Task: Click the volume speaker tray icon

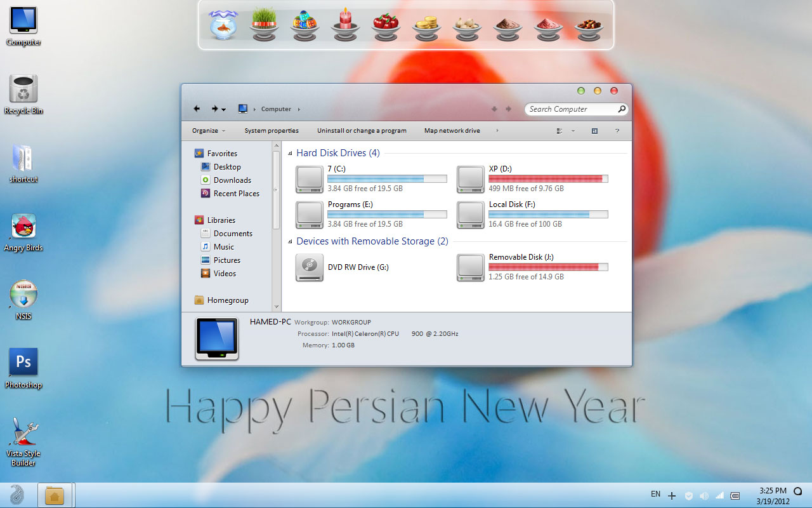Action: (704, 495)
